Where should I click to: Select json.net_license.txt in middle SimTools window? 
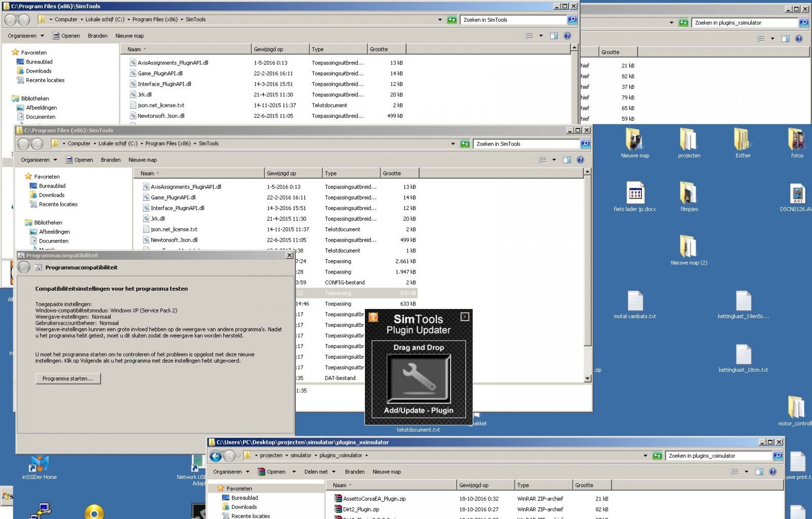pyautogui.click(x=174, y=230)
